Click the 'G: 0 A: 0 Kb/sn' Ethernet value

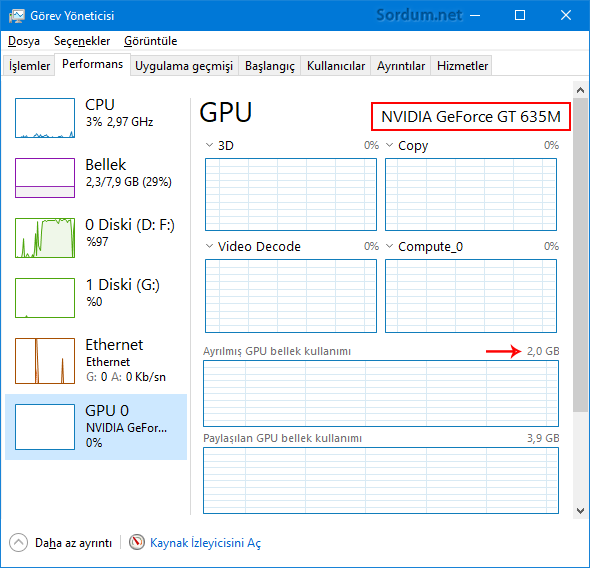pos(126,377)
